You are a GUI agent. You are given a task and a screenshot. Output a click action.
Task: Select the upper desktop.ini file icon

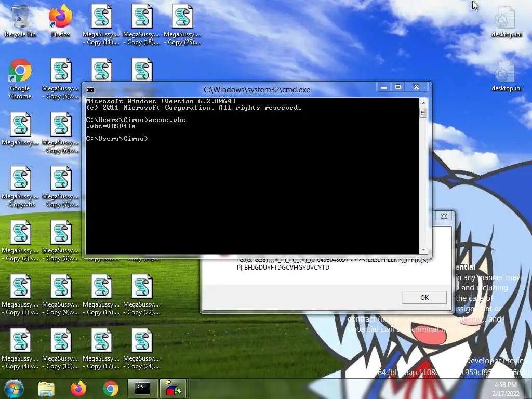pyautogui.click(x=506, y=21)
